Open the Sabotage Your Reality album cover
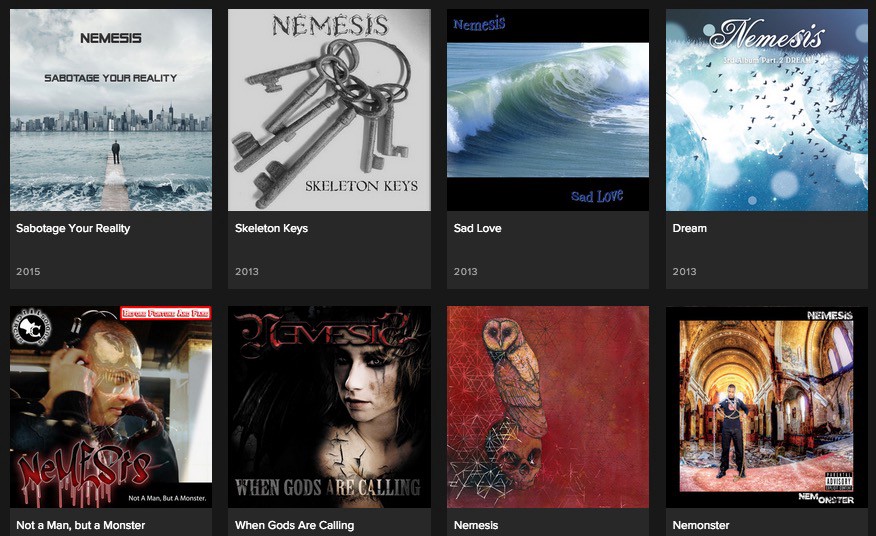 [x=111, y=110]
